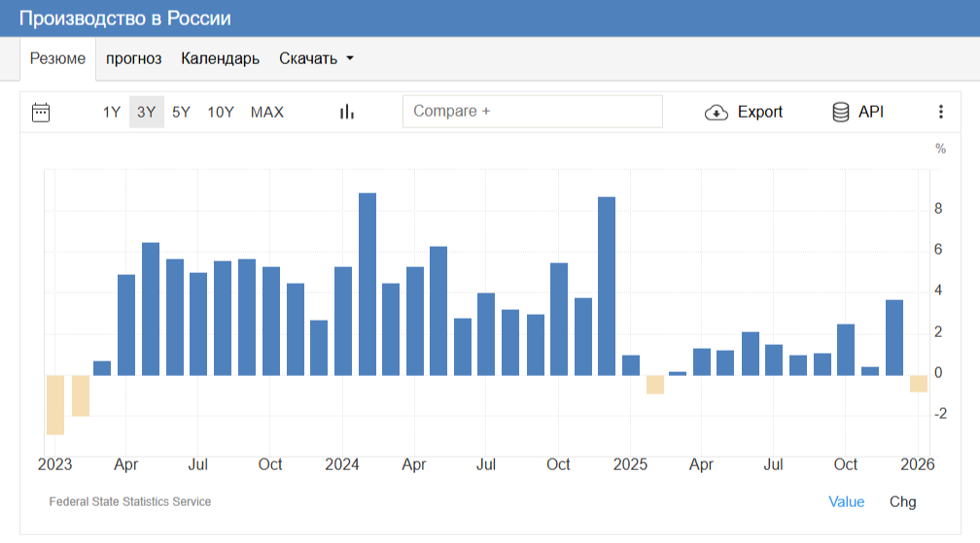Image resolution: width=980 pixels, height=543 pixels.
Task: Click the Compare + input field
Action: point(533,111)
